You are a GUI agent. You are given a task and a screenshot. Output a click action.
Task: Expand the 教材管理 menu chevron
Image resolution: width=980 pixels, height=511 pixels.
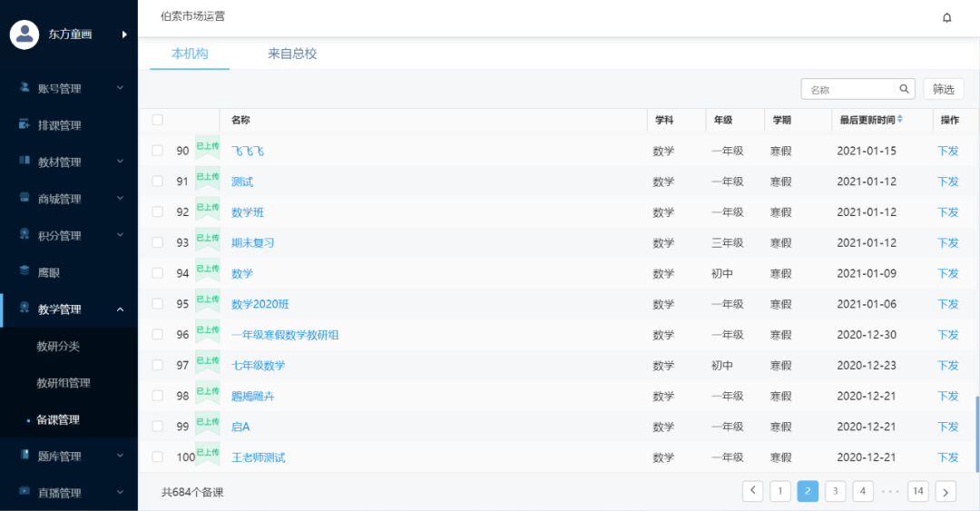tap(120, 162)
